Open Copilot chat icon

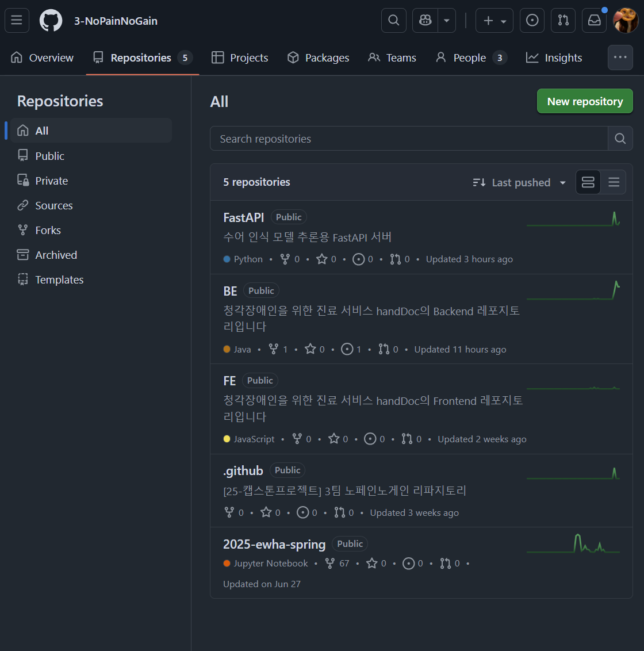pyautogui.click(x=425, y=20)
